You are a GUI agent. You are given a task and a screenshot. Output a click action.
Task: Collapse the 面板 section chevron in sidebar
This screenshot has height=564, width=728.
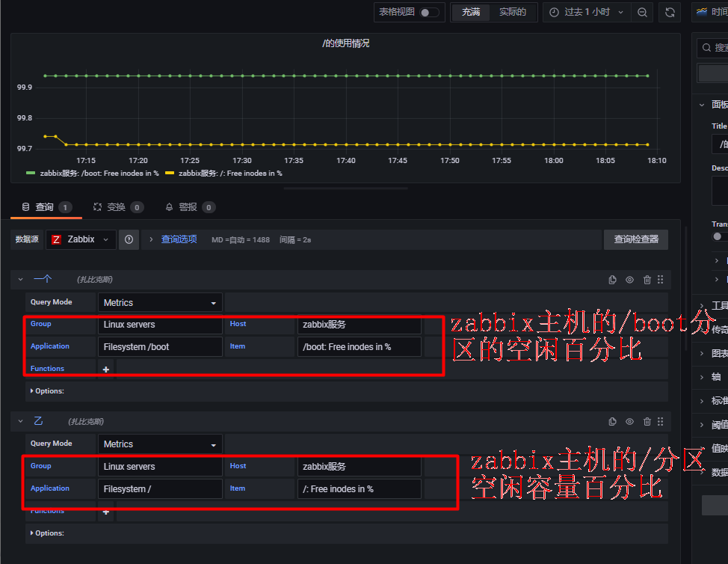pyautogui.click(x=702, y=105)
